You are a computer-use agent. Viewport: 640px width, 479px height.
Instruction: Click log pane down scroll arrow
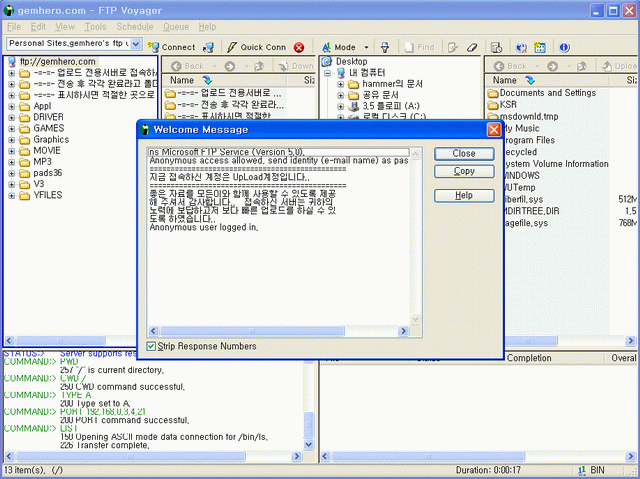tap(309, 444)
